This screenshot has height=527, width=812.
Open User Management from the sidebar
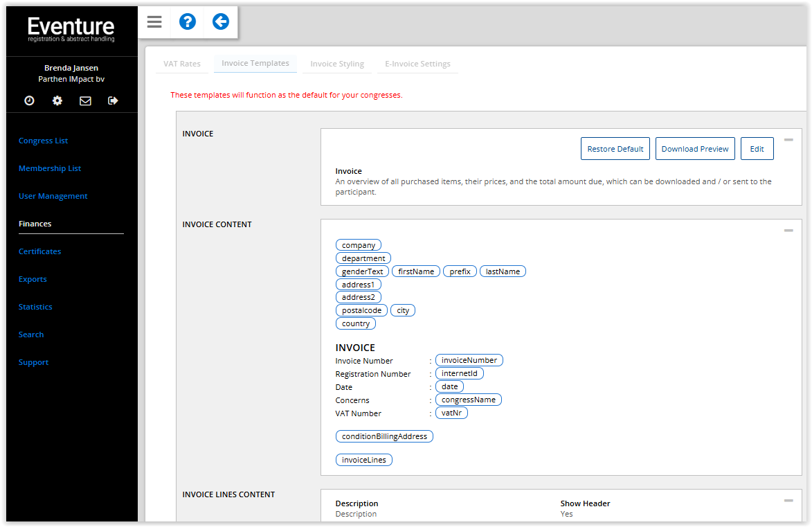pyautogui.click(x=53, y=196)
